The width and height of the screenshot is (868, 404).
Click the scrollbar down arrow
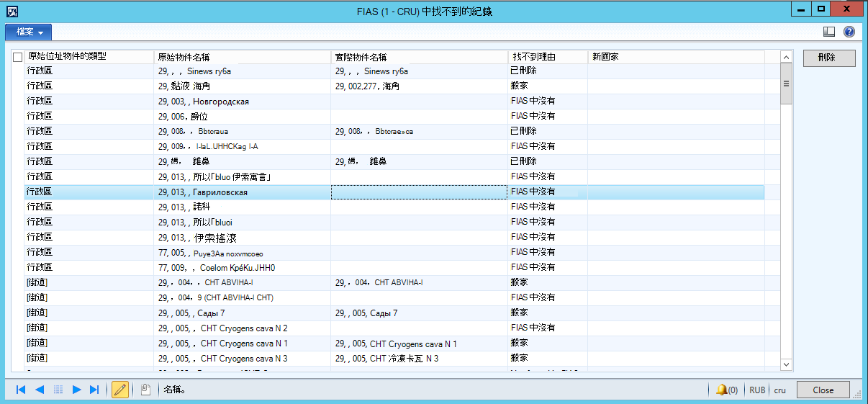pos(786,365)
